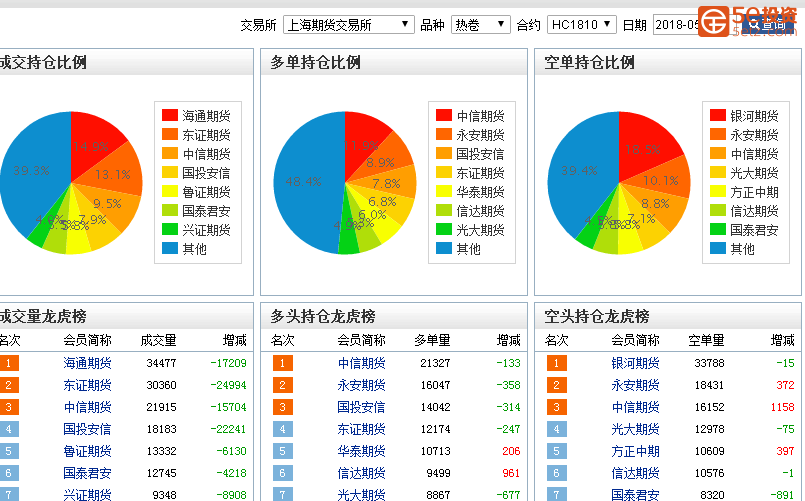Click 空单量 value 33788

(710, 363)
